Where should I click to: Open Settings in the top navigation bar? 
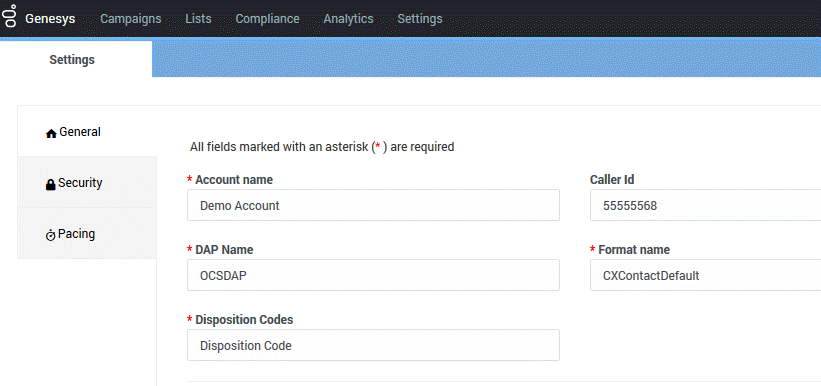point(420,19)
